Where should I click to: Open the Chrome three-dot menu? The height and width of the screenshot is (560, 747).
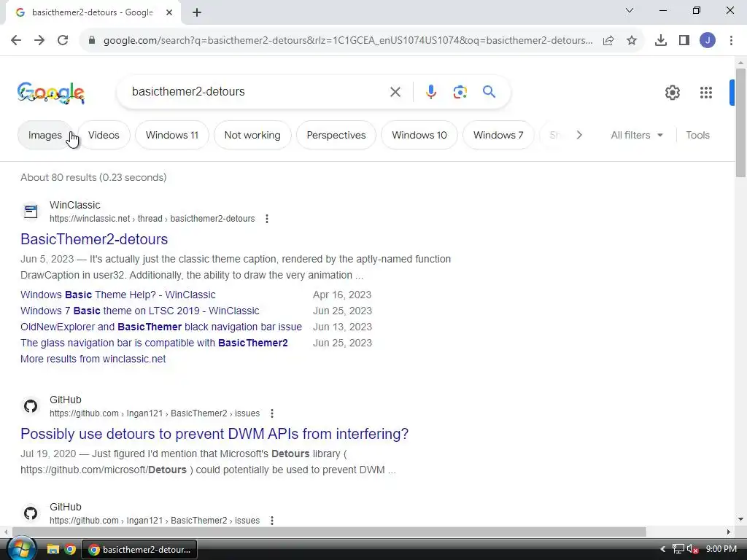click(x=731, y=41)
